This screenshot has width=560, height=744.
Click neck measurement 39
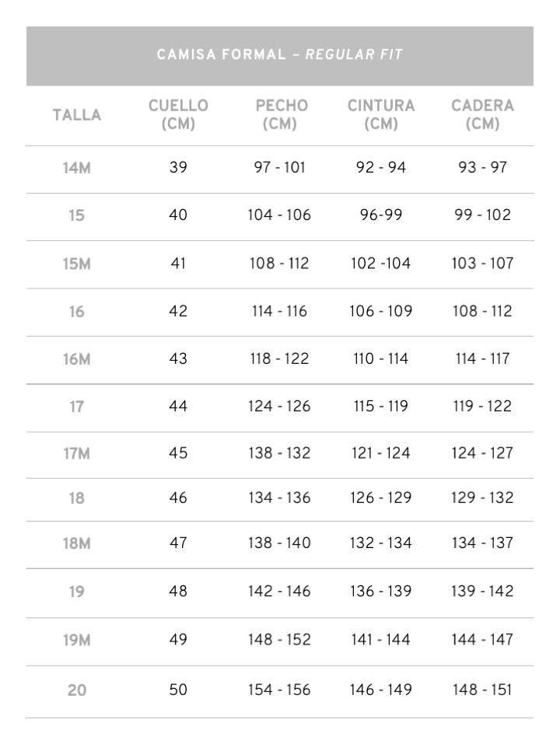pyautogui.click(x=178, y=168)
